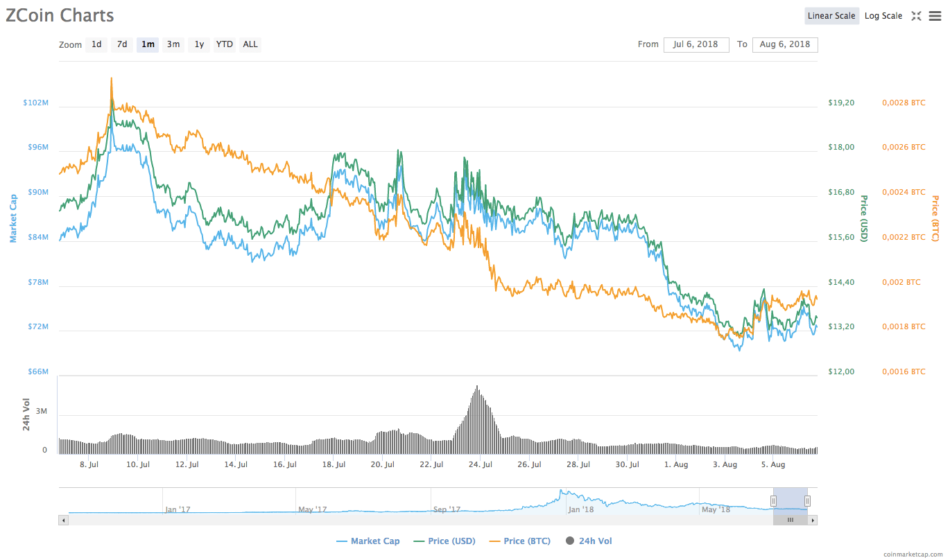Click the Market Cap axis title
The height and width of the screenshot is (560, 950).
tap(12, 218)
